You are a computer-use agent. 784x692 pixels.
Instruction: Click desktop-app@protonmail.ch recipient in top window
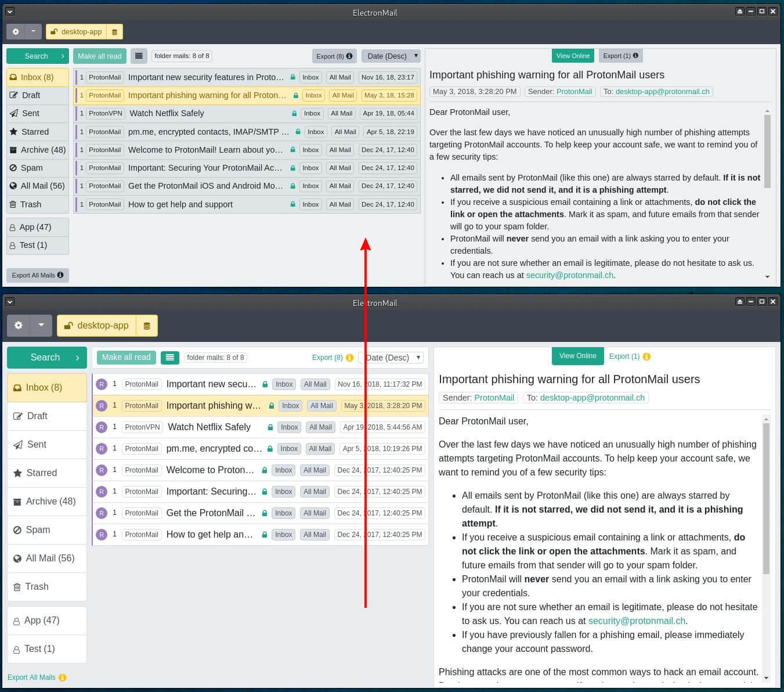[x=662, y=92]
